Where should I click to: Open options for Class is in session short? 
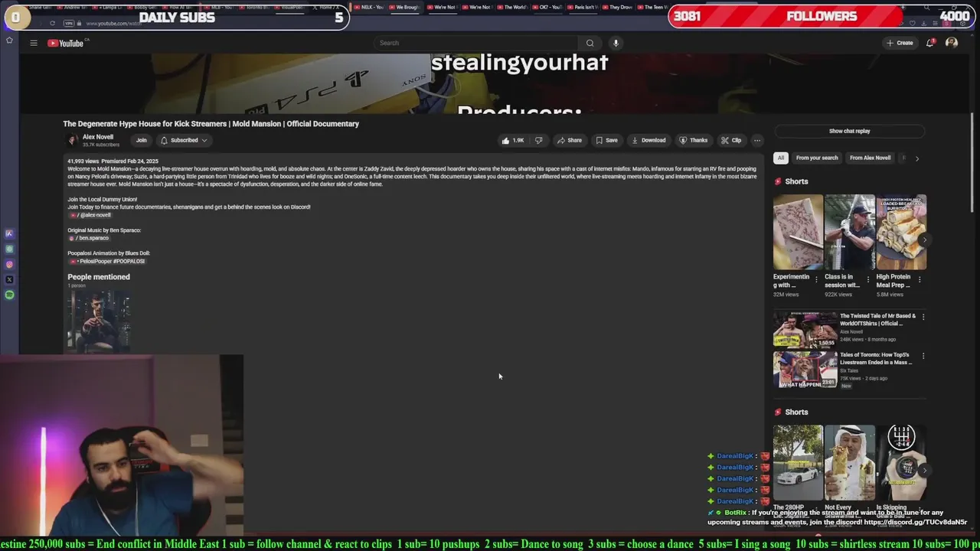(x=867, y=279)
